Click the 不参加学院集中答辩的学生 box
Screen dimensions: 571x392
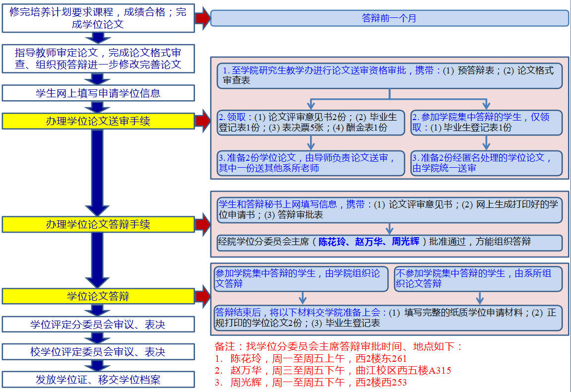coord(478,278)
